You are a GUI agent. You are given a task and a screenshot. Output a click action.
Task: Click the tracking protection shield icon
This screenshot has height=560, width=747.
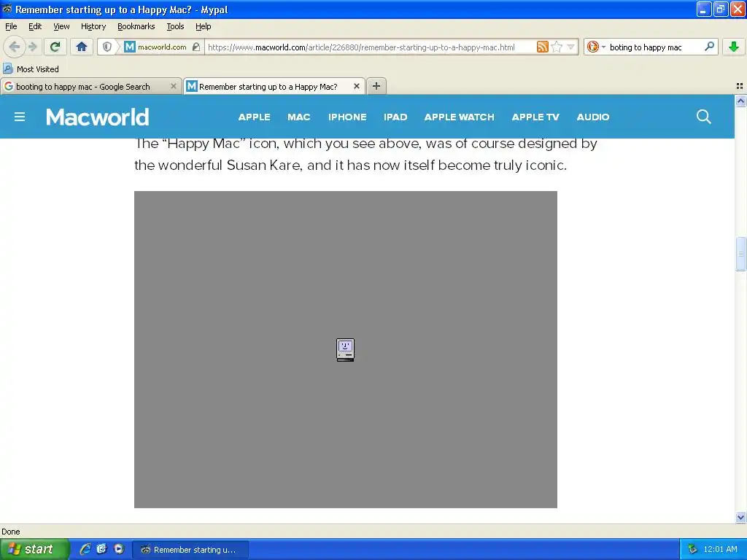pyautogui.click(x=107, y=47)
